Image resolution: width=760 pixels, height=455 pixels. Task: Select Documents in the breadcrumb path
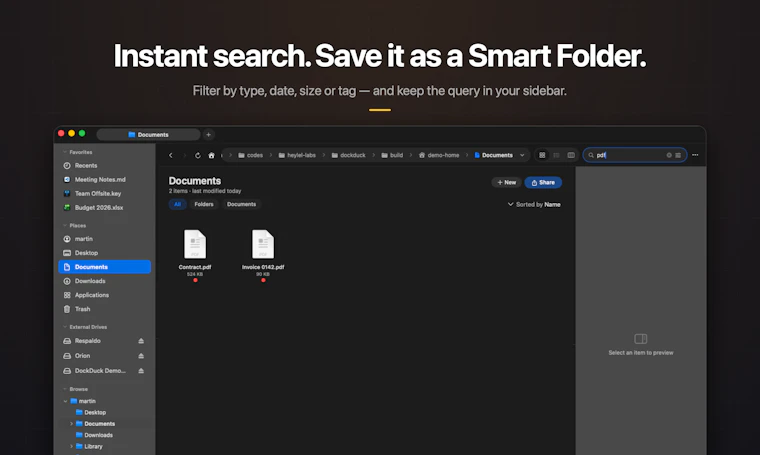point(493,155)
